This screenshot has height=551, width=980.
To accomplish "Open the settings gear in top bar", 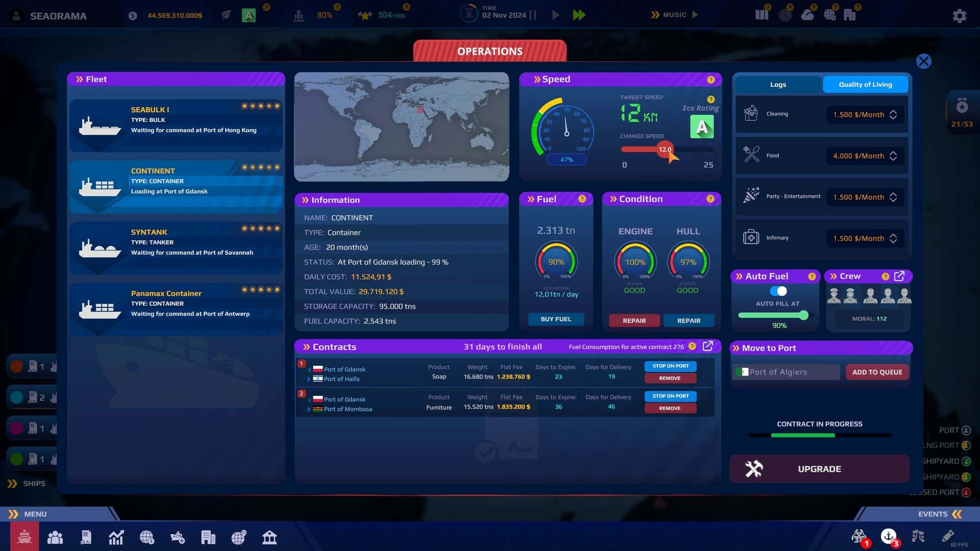I will click(x=960, y=16).
